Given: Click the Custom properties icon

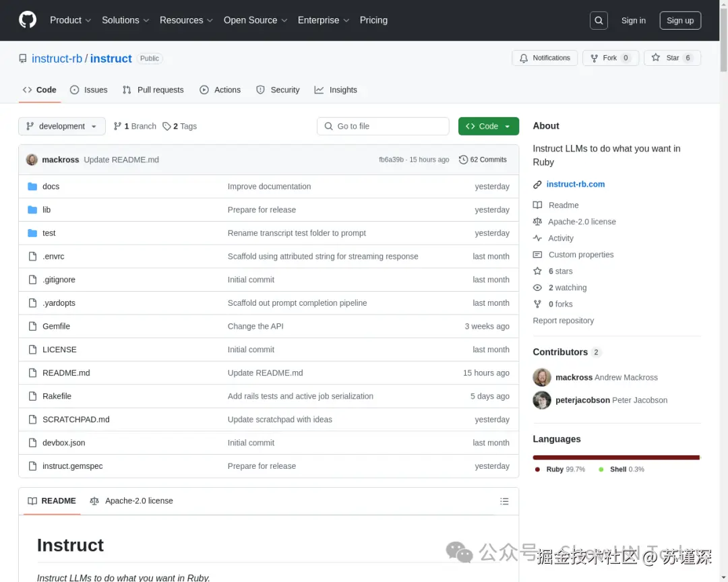Looking at the screenshot, I should (x=537, y=255).
